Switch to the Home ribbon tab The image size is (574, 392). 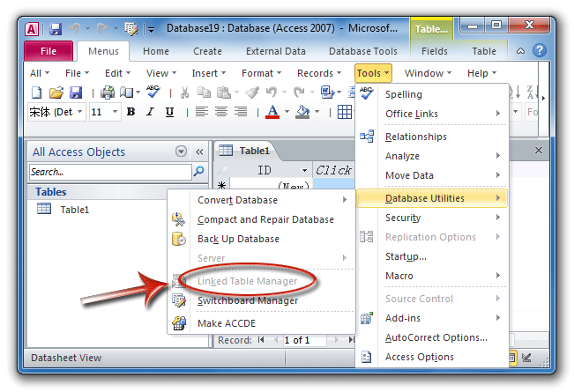coord(156,51)
